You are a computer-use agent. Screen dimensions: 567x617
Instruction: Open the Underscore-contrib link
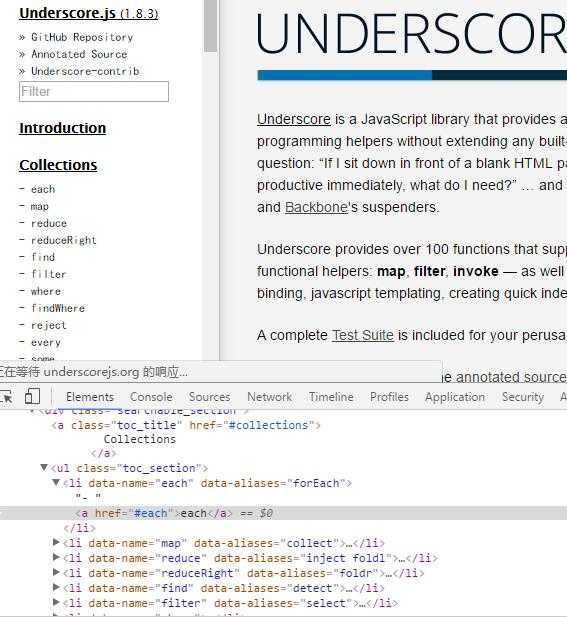click(x=85, y=71)
